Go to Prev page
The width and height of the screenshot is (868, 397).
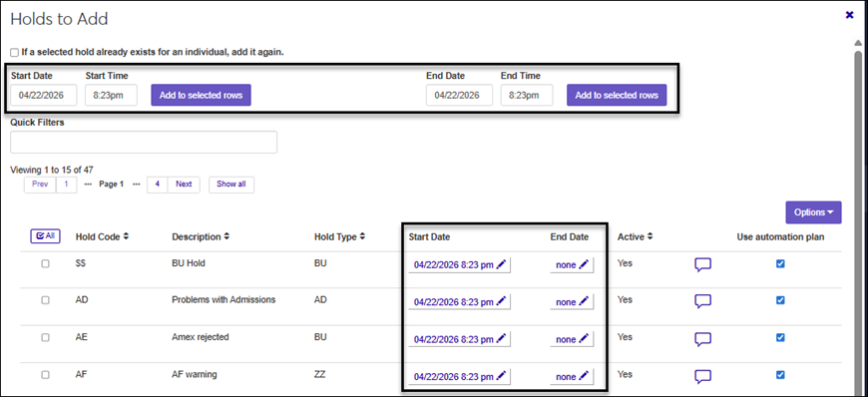(40, 185)
